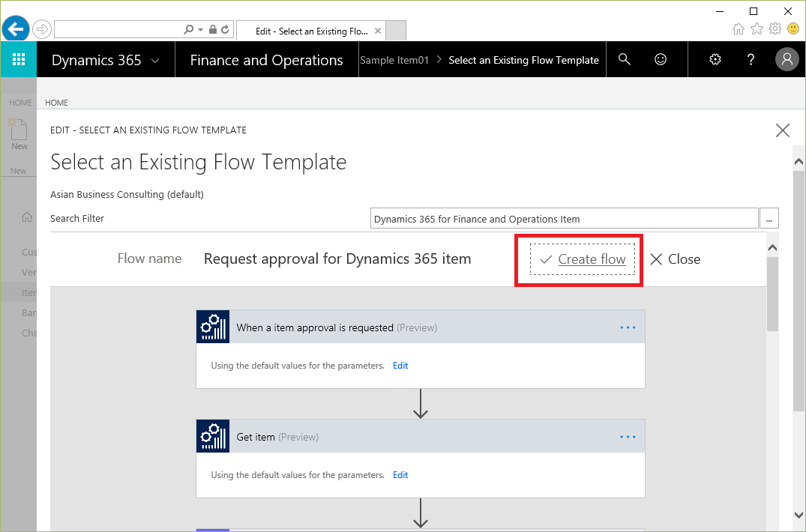The width and height of the screenshot is (806, 532).
Task: Click Edit link under 'When a item approval is requested'
Action: click(400, 366)
